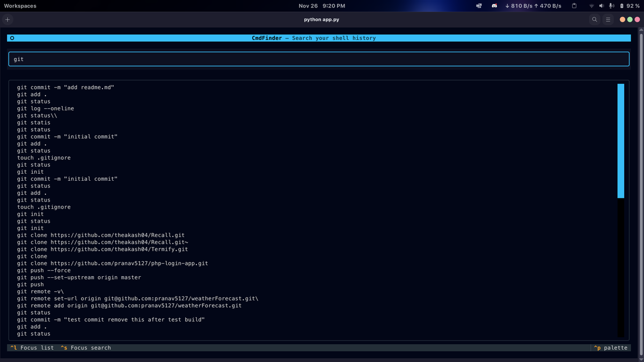
Task: Open the Workspaces overview
Action: pos(20,6)
